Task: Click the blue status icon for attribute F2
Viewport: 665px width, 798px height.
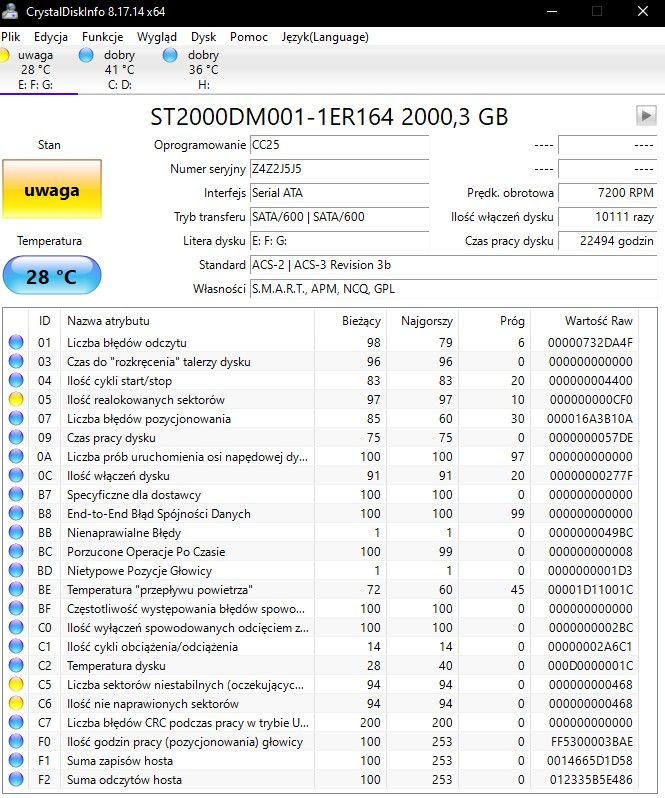Action: point(16,779)
